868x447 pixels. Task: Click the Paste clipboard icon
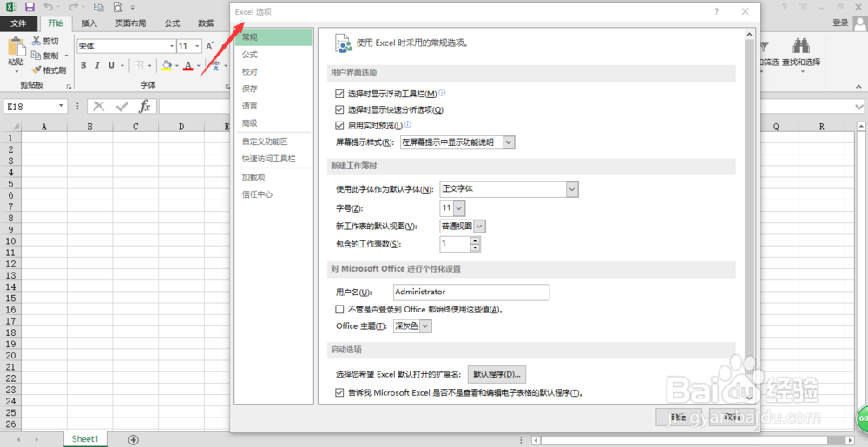(16, 47)
